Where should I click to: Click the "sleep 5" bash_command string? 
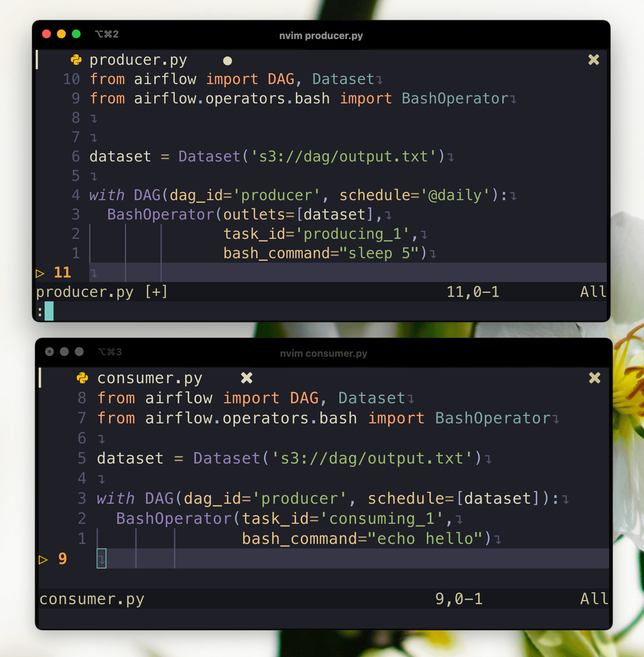click(379, 253)
